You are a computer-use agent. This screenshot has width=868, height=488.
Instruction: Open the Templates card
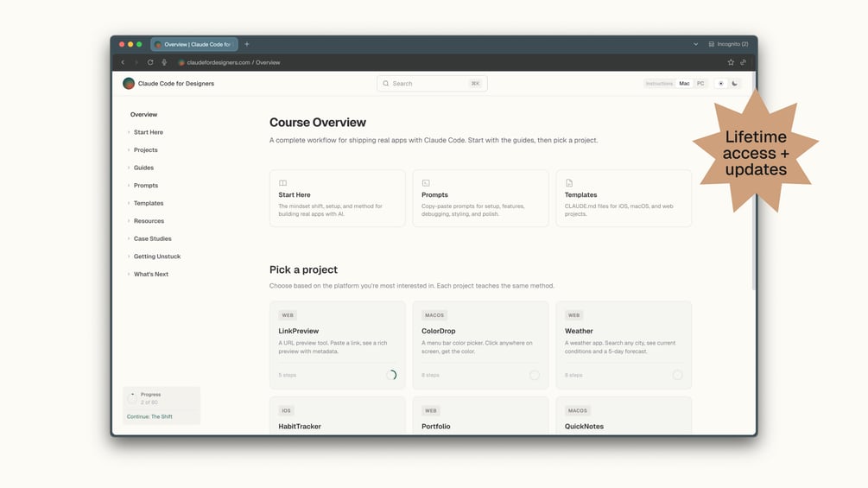tap(624, 198)
